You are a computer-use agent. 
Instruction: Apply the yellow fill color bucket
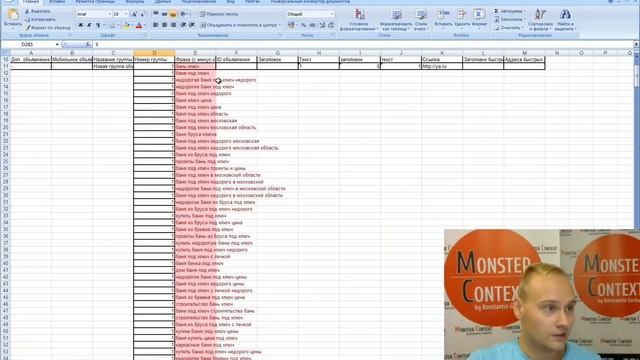[127, 25]
